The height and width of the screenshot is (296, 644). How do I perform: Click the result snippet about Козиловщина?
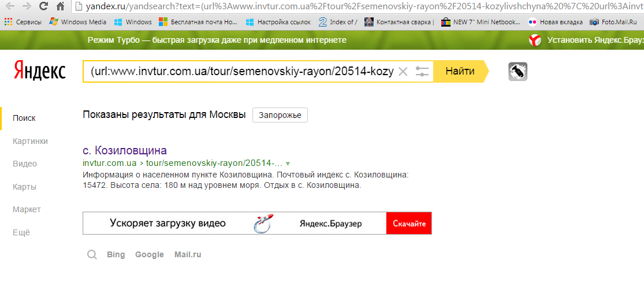point(245,180)
